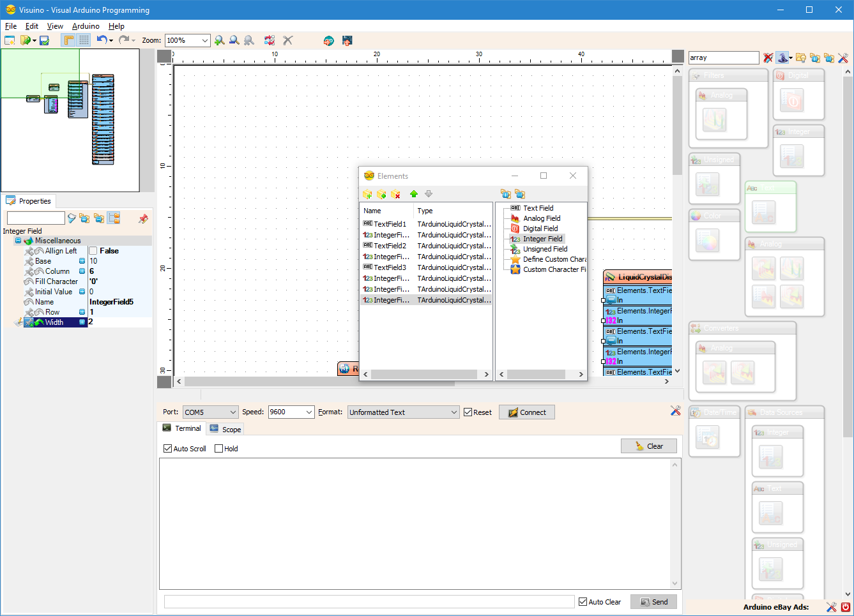Open the Arduino menu
The height and width of the screenshot is (616, 854).
point(86,26)
